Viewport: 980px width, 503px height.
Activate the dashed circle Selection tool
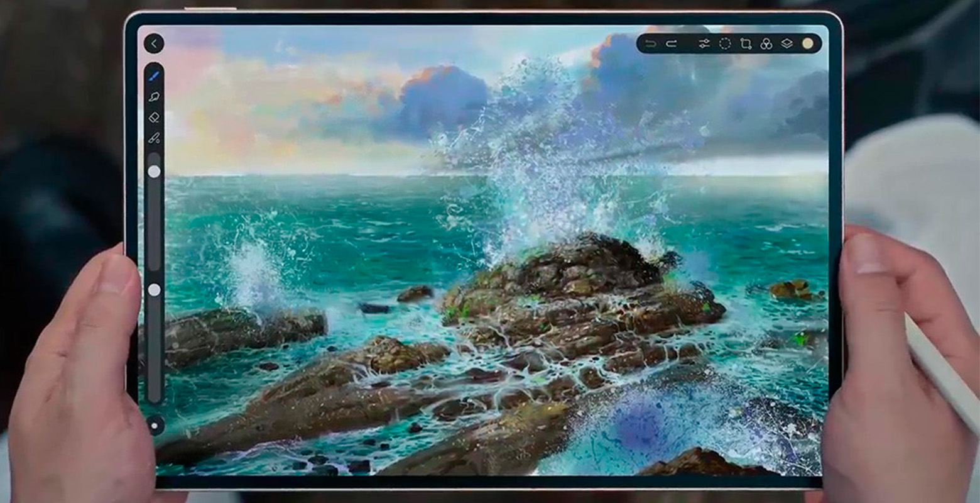725,43
